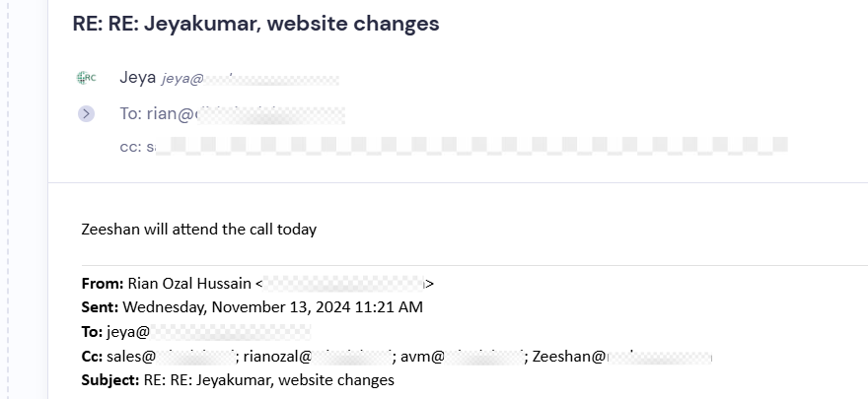
Task: Click the email subject heading
Action: click(x=255, y=24)
